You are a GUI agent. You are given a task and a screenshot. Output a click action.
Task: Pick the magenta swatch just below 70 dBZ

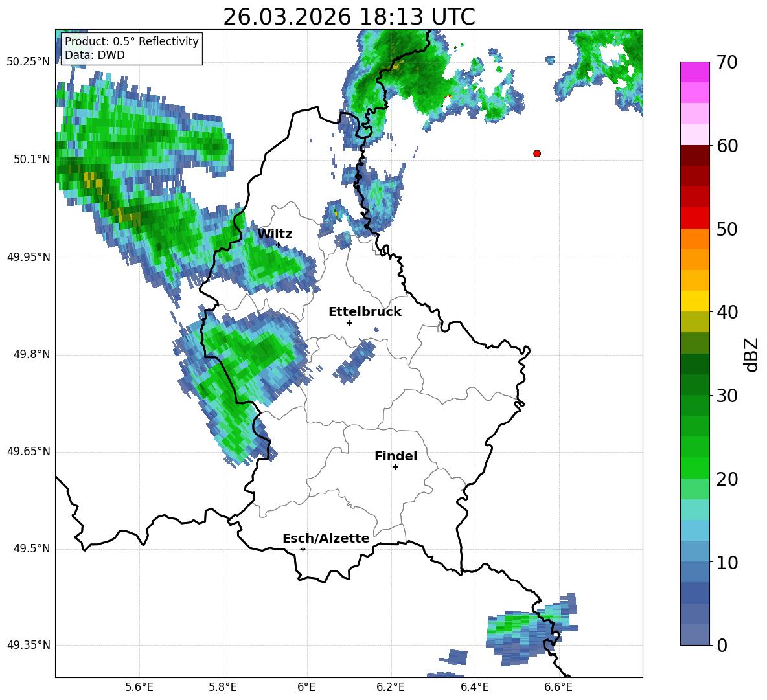(694, 72)
